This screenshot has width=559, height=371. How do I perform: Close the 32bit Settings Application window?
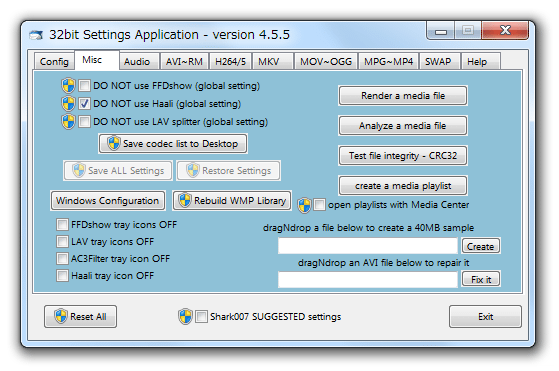click(x=505, y=31)
